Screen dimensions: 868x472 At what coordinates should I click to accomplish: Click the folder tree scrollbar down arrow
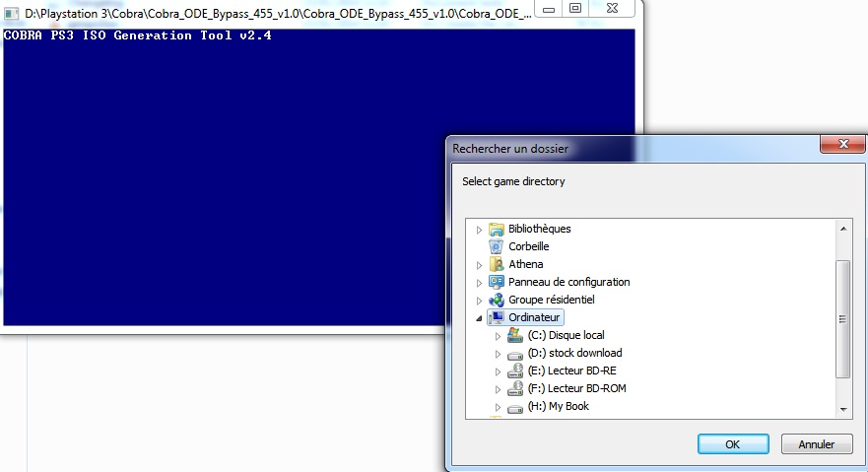[843, 409]
